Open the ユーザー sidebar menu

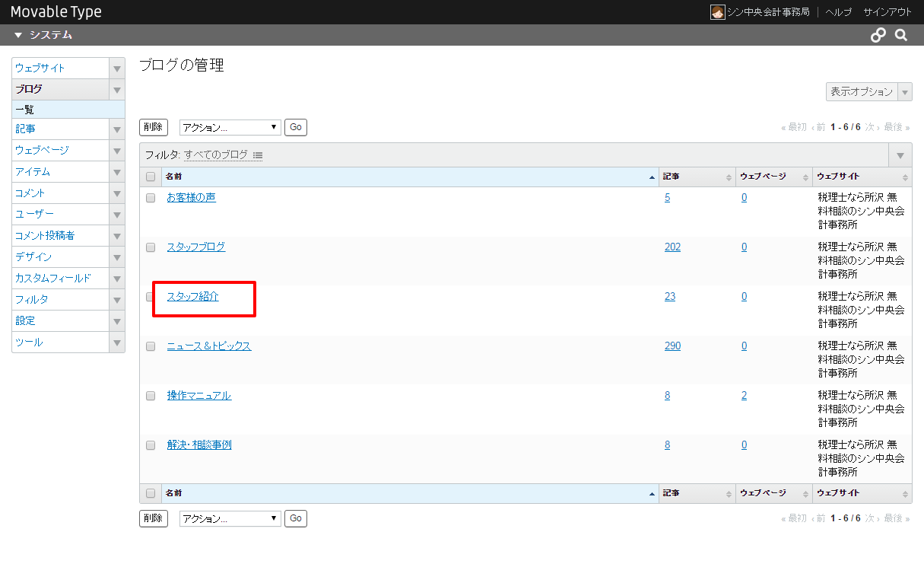coord(61,215)
